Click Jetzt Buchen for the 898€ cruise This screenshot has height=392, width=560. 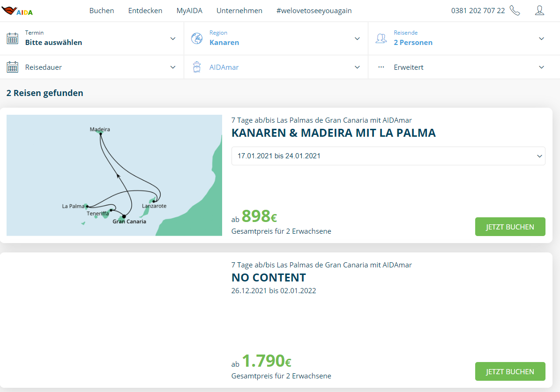(510, 227)
